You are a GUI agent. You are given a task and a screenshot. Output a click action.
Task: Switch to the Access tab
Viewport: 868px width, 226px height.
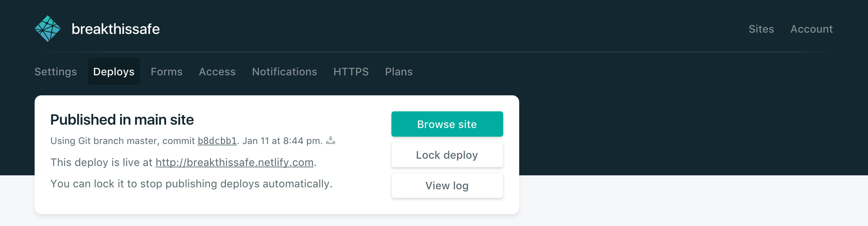(x=217, y=72)
